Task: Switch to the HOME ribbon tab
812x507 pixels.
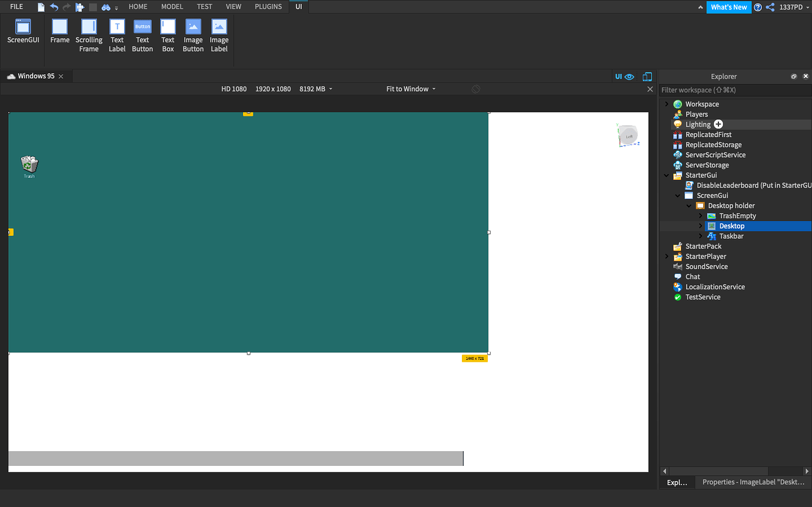Action: click(x=138, y=6)
